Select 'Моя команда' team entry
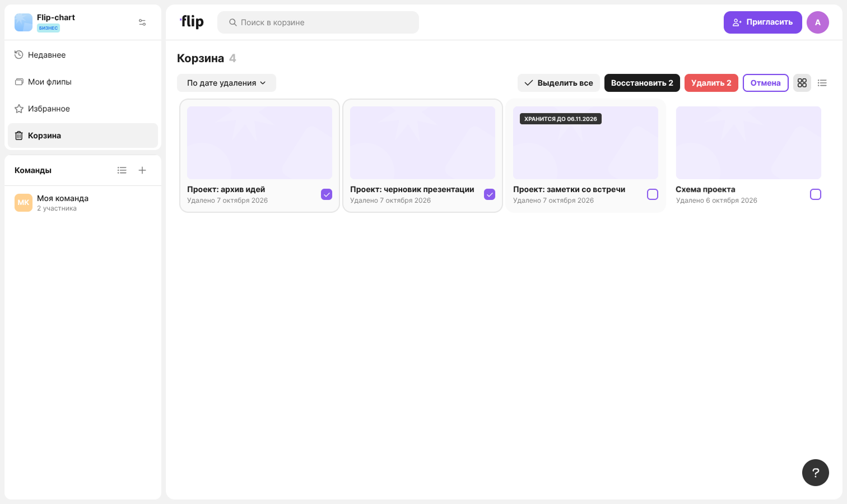Viewport: 847px width, 504px height. point(83,203)
